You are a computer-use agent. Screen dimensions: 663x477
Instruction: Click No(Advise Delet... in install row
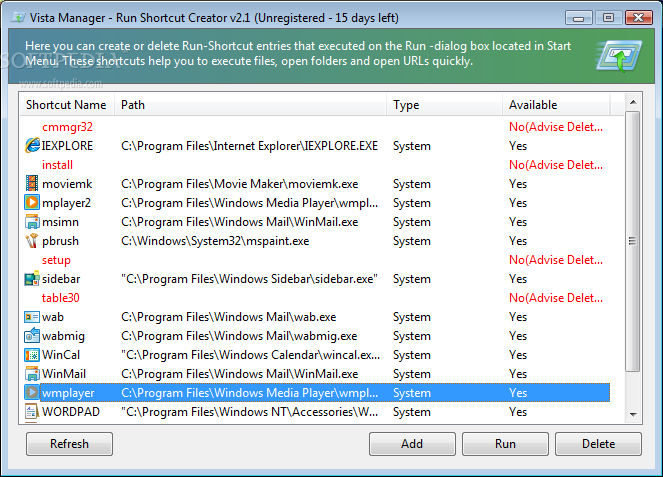[x=556, y=165]
